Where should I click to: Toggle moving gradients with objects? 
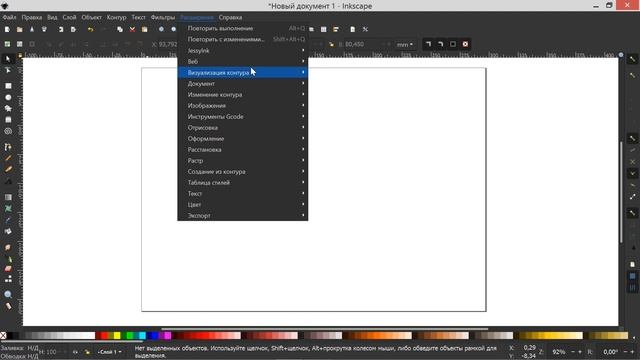click(x=453, y=44)
